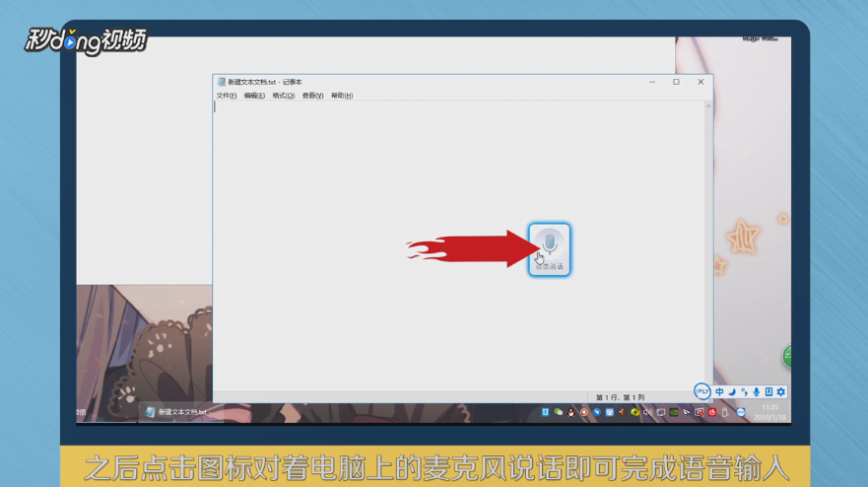Open the keyboard/toolbox icon on iFLY toolbar
The height and width of the screenshot is (487, 868).
pyautogui.click(x=768, y=391)
